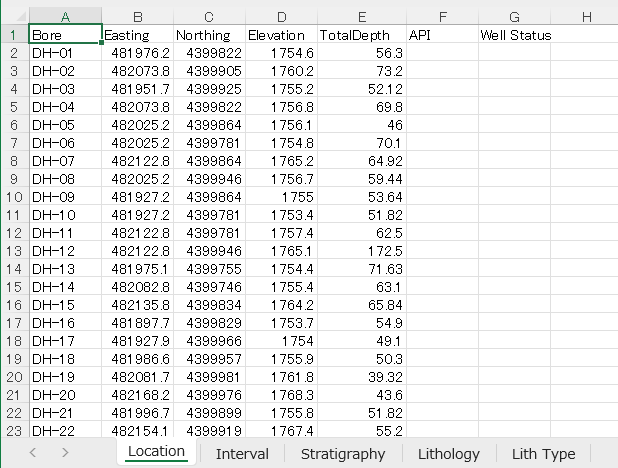Click the TotalDepth value 172.5
Image resolution: width=618 pixels, height=468 pixels.
point(361,250)
